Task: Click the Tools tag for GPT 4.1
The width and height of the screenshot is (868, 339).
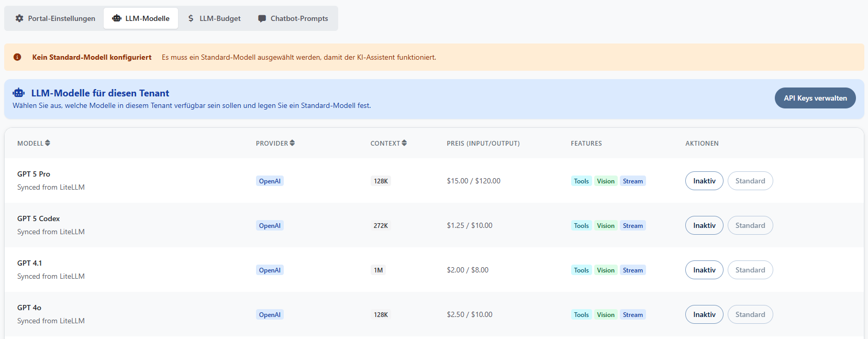Action: (x=581, y=270)
